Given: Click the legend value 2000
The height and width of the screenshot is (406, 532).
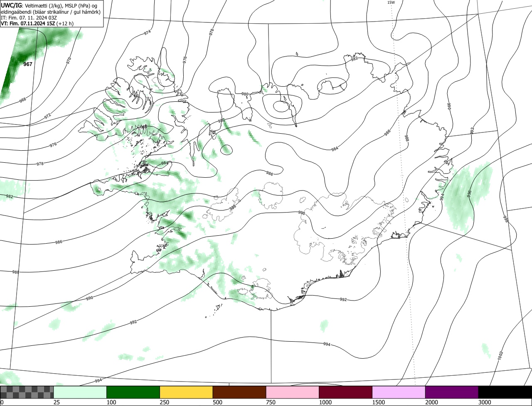Looking at the screenshot, I should click(x=431, y=402).
